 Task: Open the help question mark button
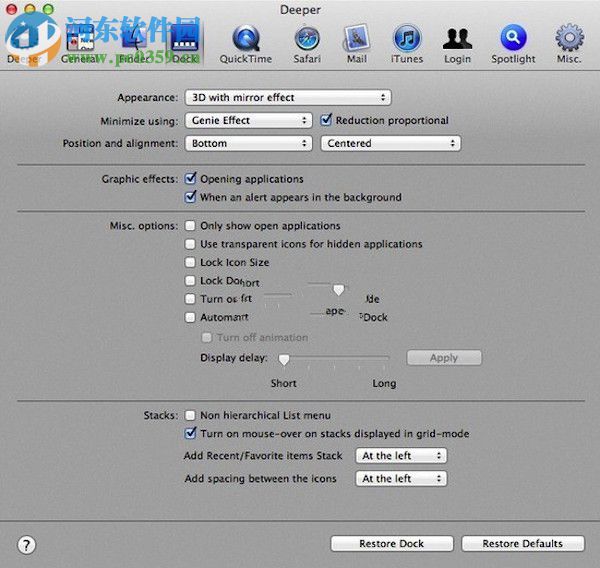[26, 545]
